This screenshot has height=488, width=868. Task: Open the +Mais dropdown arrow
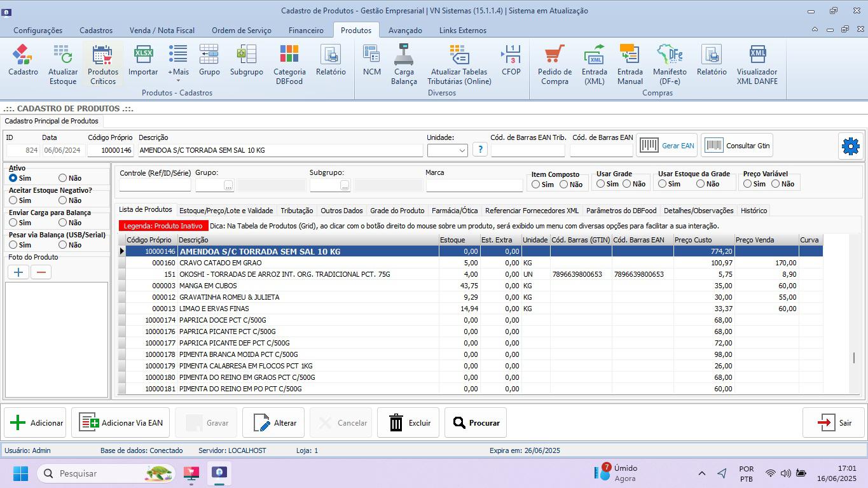[178, 81]
